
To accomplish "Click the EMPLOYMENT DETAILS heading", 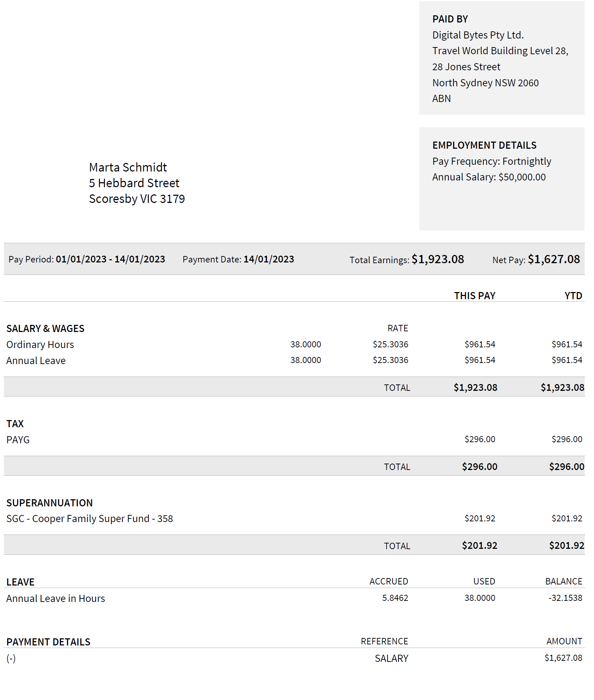I will tap(484, 145).
